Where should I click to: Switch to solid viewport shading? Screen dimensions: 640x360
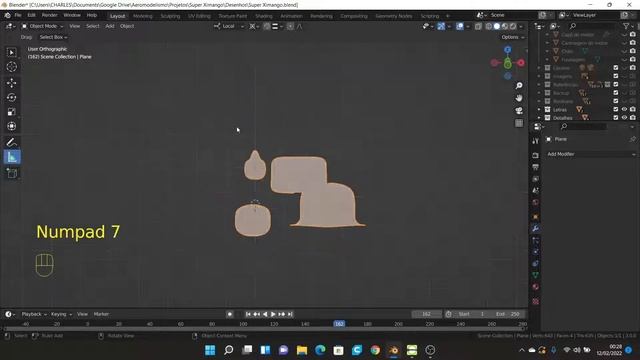point(497,26)
